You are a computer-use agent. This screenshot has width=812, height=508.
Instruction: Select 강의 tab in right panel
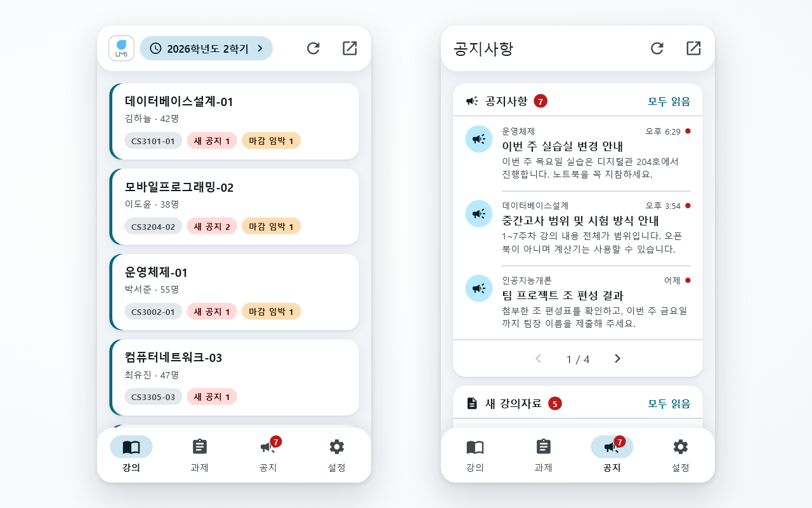(475, 455)
